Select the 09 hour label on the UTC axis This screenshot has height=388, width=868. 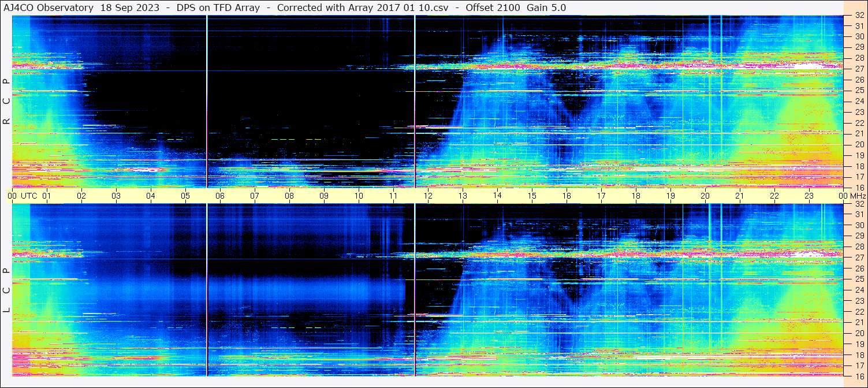(x=324, y=196)
